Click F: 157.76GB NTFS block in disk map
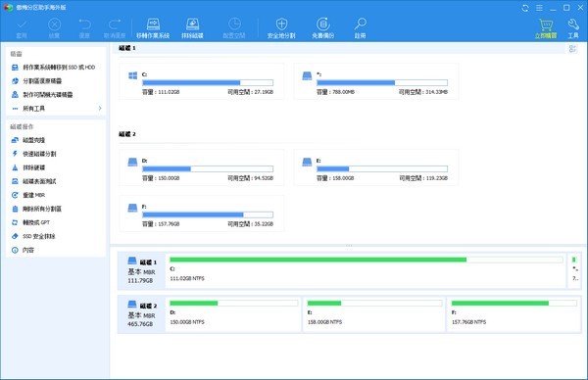Image resolution: width=588 pixels, height=380 pixels. [x=514, y=314]
